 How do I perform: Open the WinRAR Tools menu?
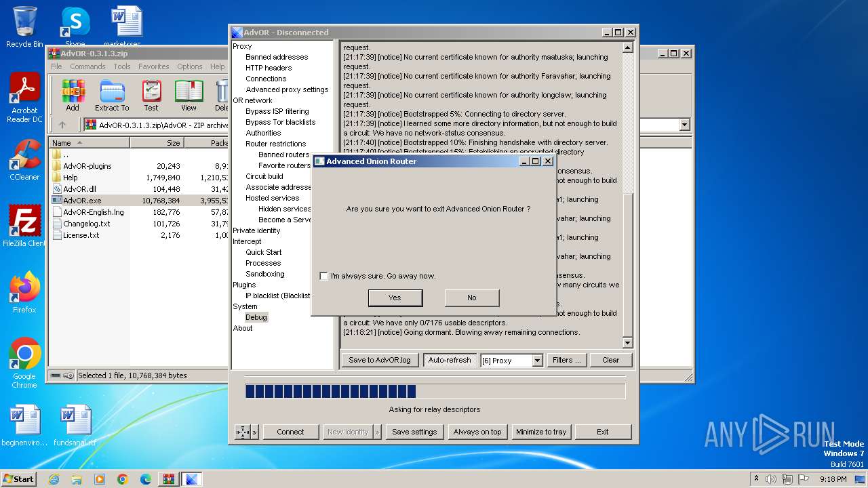click(122, 66)
